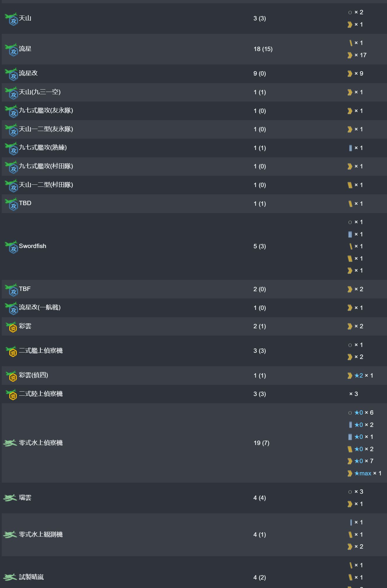The width and height of the screenshot is (387, 588).
Task: Select the TBF equipment row
Action: pos(194,289)
